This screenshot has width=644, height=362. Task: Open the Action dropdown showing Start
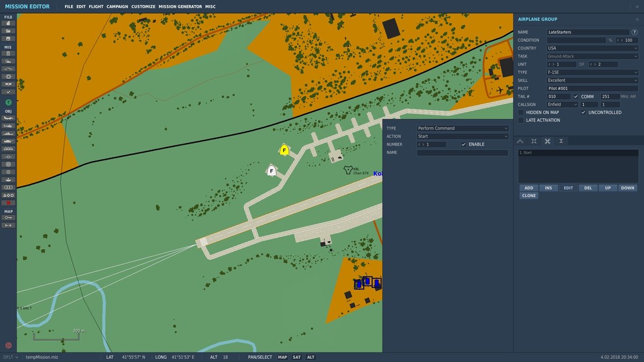coord(462,137)
